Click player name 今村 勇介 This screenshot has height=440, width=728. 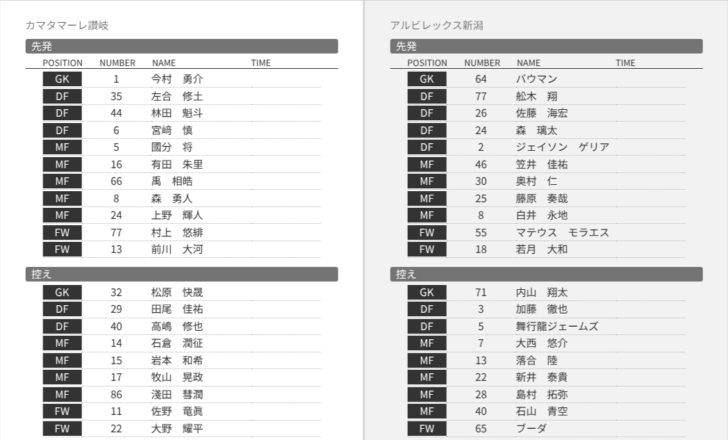click(x=176, y=79)
